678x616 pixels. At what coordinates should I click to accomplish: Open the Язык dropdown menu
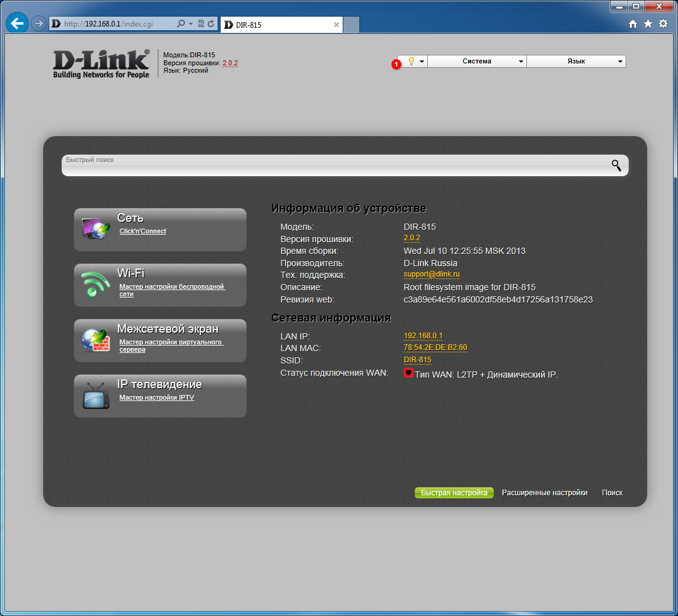(576, 62)
